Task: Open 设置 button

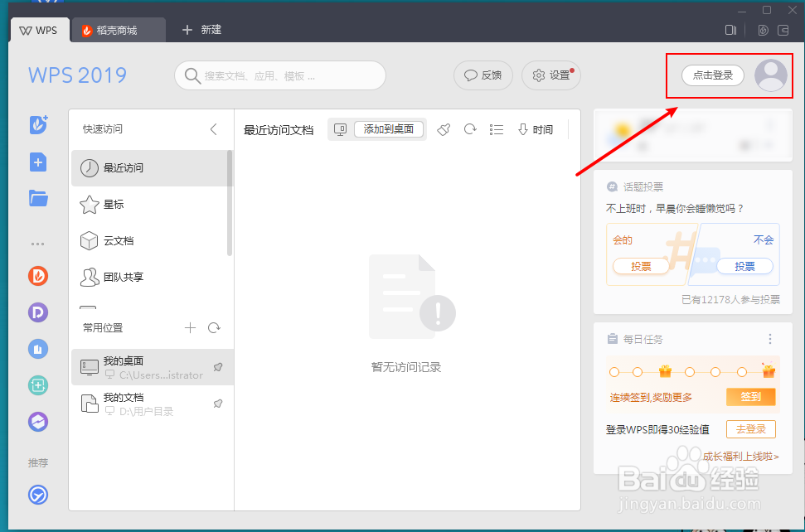Action: [551, 75]
